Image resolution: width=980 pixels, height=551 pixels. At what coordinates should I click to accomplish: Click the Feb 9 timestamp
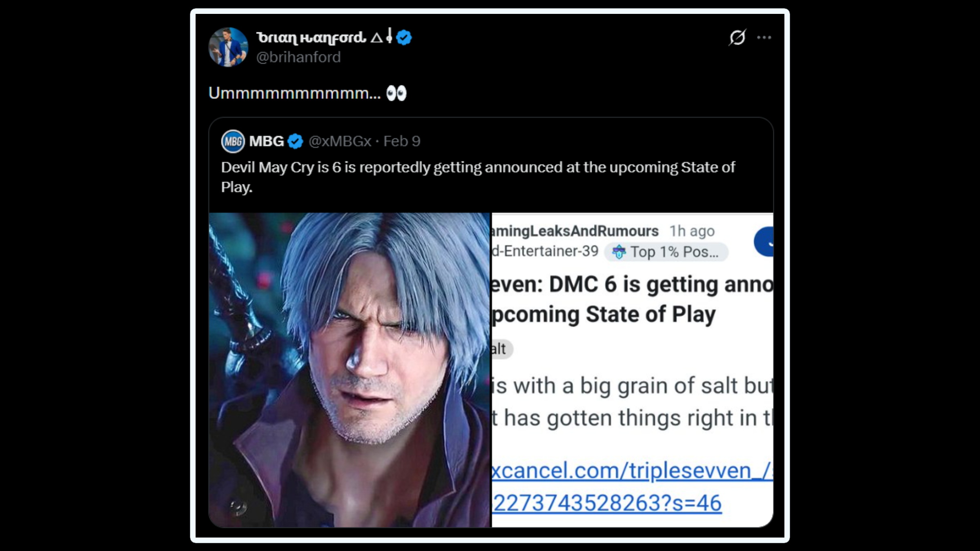402,141
